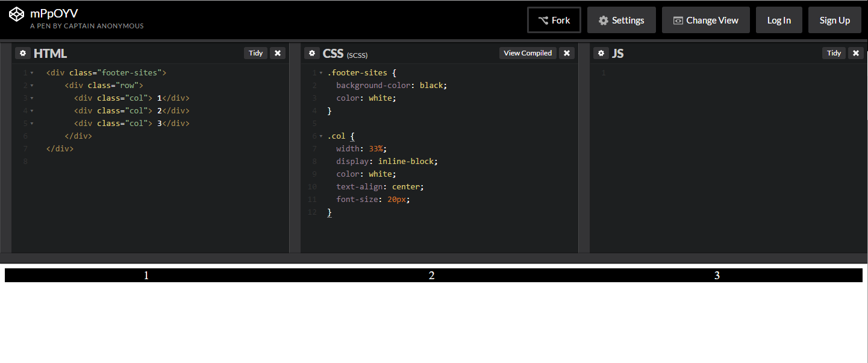This screenshot has height=363, width=868.
Task: Collapse HTML line 5 fold arrow
Action: tap(31, 124)
